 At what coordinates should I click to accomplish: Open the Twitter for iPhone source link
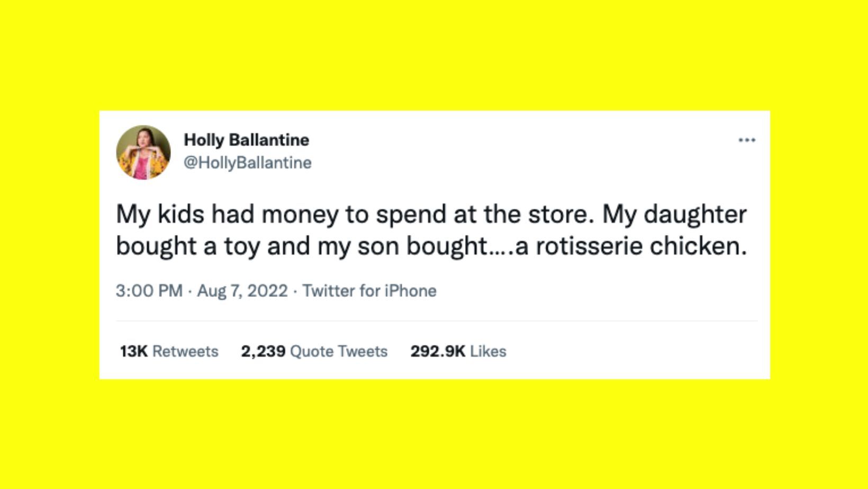369,291
